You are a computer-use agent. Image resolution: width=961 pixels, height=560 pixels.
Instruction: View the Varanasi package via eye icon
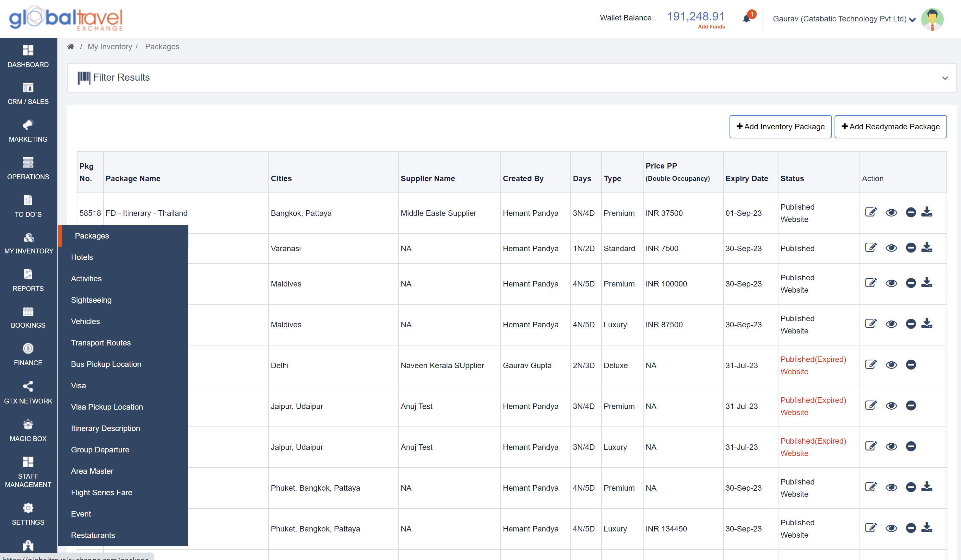coord(891,248)
